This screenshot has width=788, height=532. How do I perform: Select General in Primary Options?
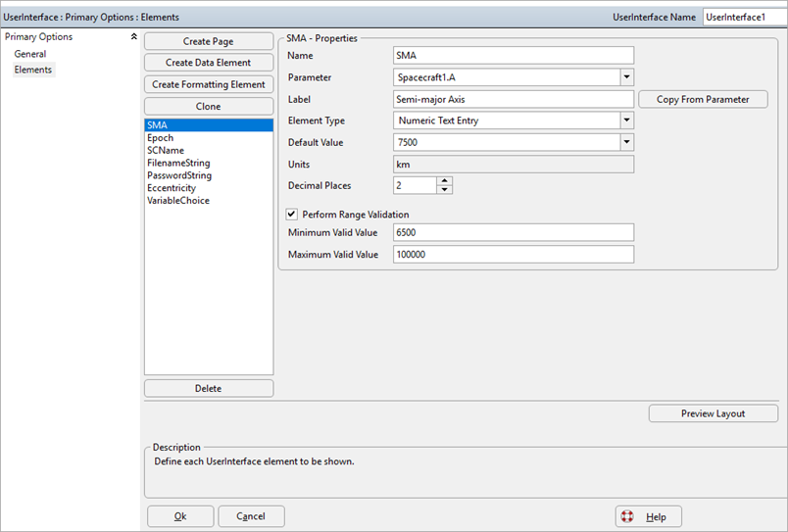pyautogui.click(x=30, y=54)
